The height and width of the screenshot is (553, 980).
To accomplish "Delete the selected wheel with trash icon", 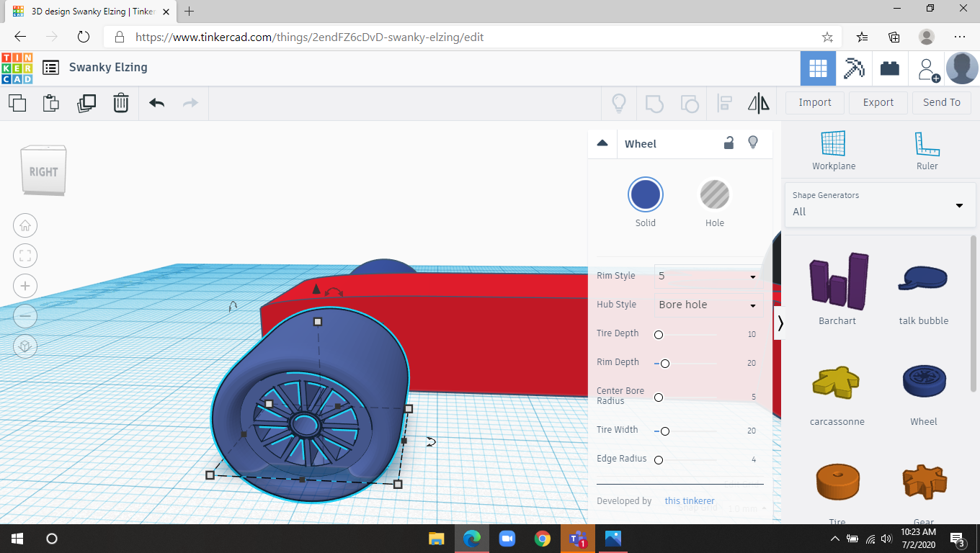I will (121, 103).
